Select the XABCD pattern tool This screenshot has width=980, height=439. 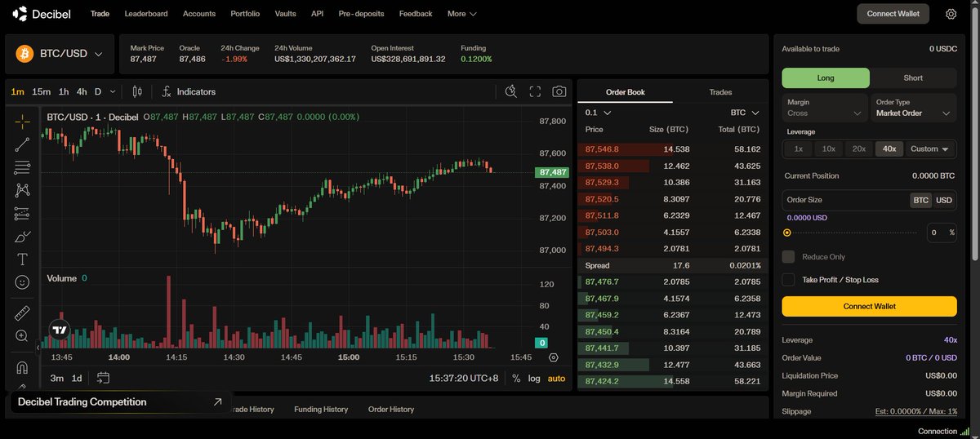coord(22,190)
